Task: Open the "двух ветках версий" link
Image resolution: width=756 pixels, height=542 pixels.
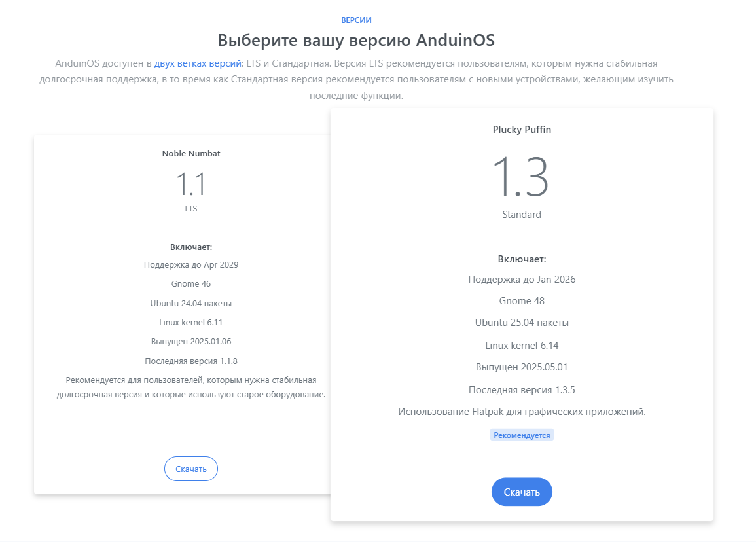Action: 198,63
